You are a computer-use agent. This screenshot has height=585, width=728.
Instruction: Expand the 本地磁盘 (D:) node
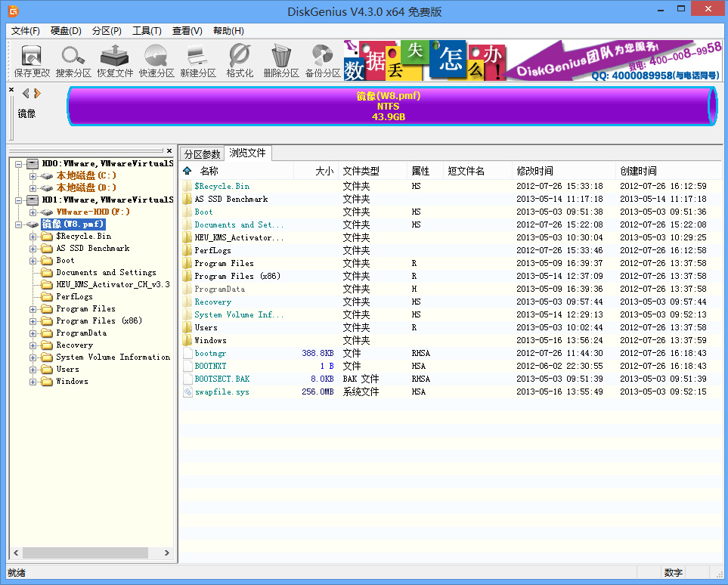33,188
